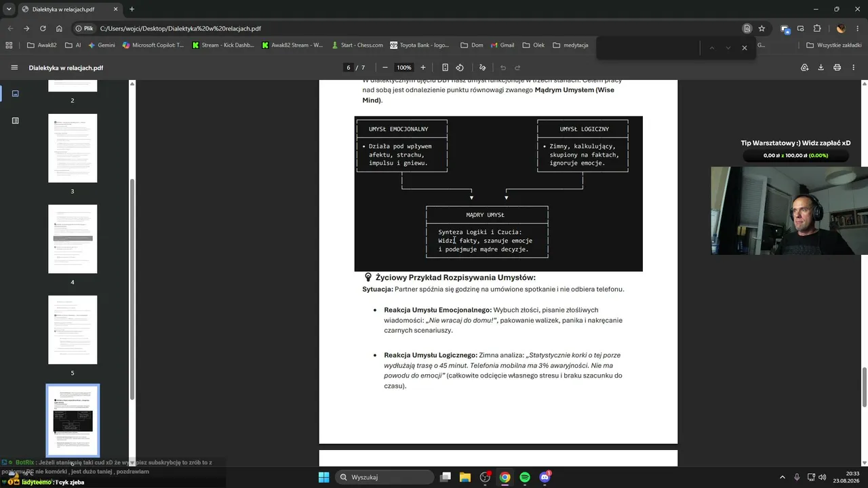Open the Dom bookmarks folder
Viewport: 868px width, 488px height.
tap(472, 45)
